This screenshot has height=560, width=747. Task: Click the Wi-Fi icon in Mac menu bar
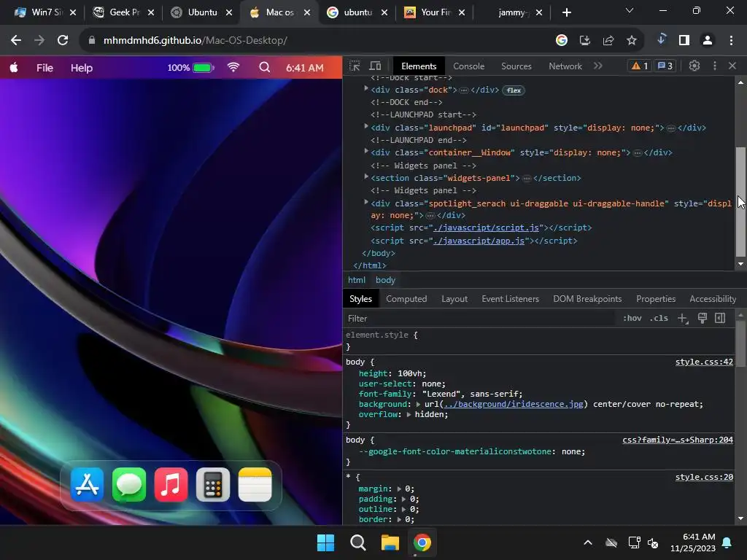233,68
